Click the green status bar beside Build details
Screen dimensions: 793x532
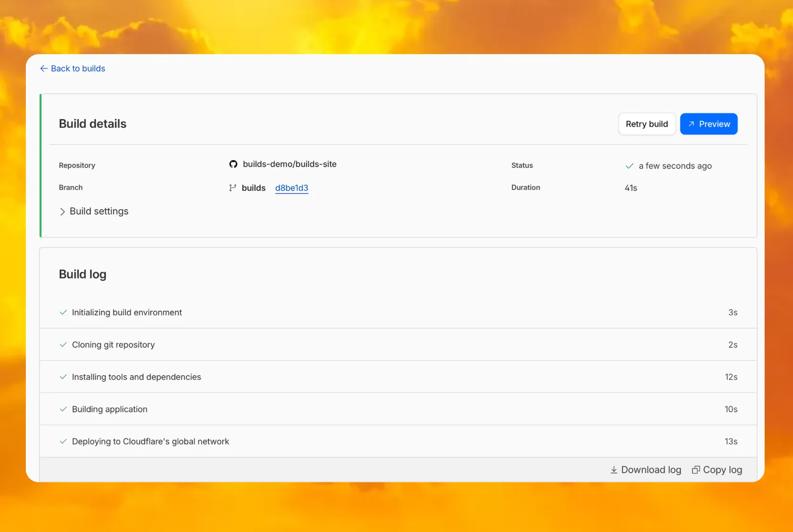tap(41, 165)
